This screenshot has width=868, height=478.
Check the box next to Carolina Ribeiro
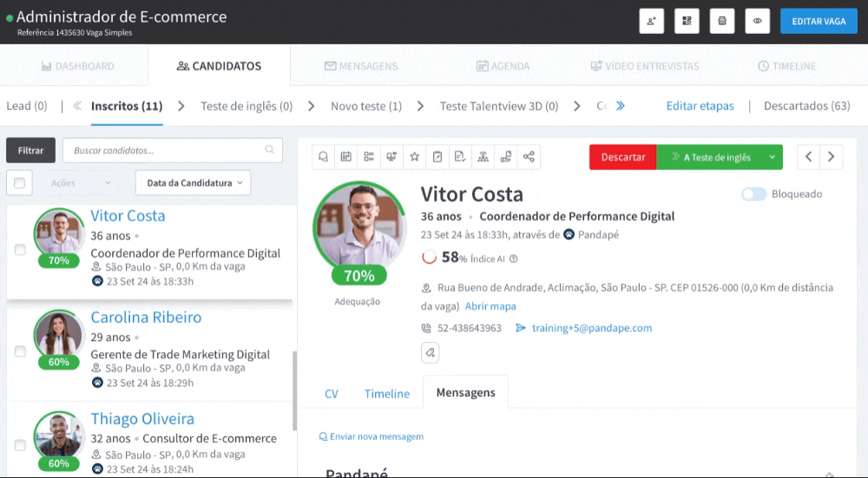20,351
